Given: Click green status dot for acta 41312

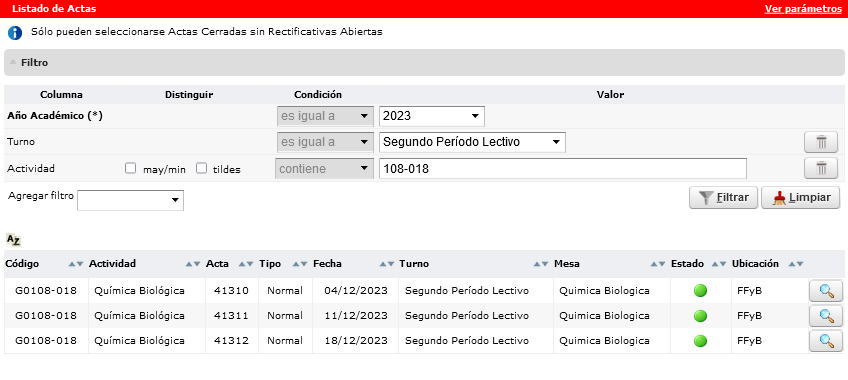Looking at the screenshot, I should tap(700, 341).
